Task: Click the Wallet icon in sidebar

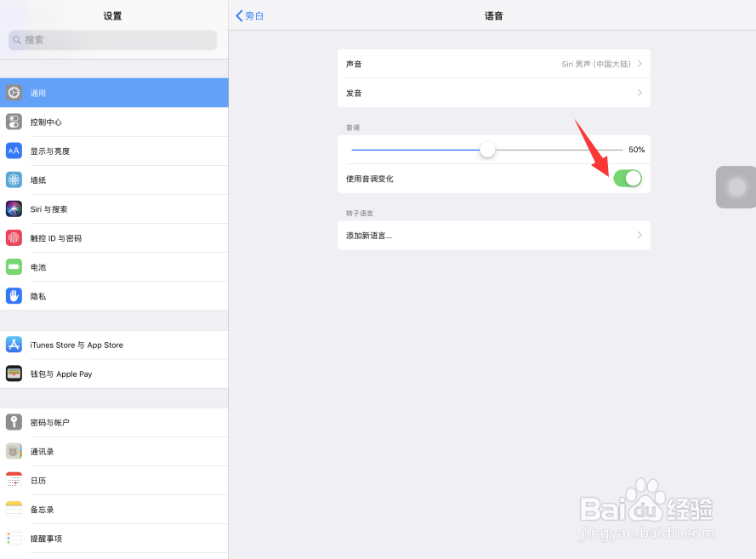Action: [x=14, y=374]
